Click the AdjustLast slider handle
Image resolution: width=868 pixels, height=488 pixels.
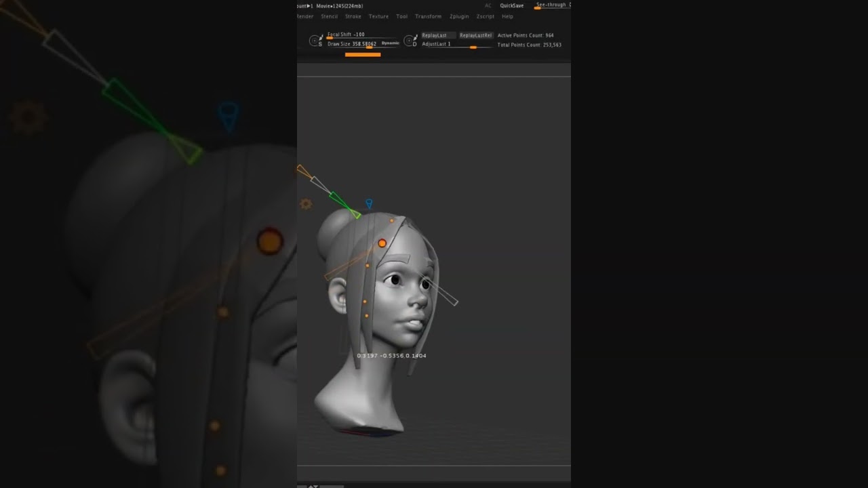473,47
